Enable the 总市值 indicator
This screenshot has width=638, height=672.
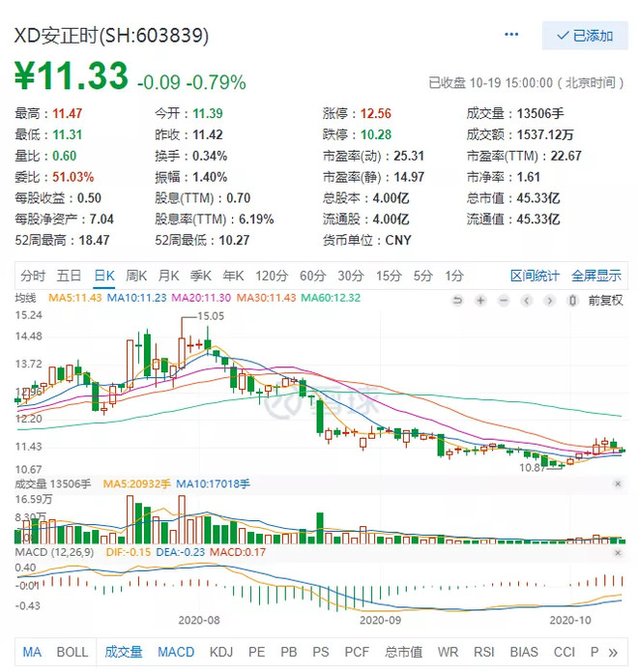[x=404, y=653]
